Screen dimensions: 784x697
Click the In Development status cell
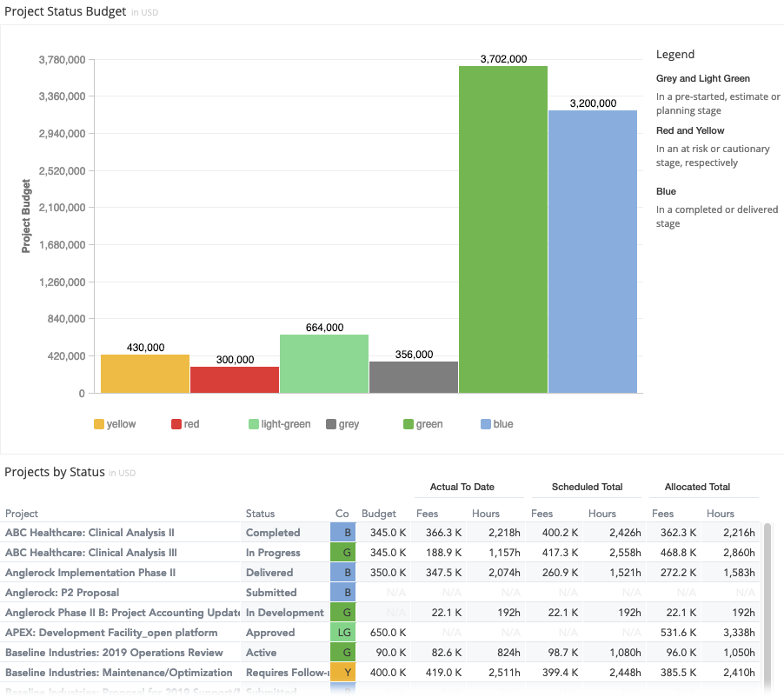pyautogui.click(x=285, y=613)
